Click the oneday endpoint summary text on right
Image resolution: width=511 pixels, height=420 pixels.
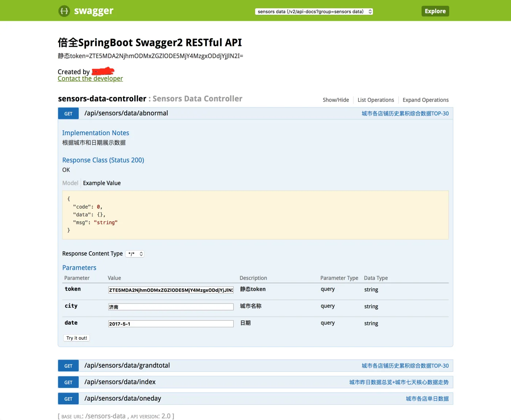point(427,399)
